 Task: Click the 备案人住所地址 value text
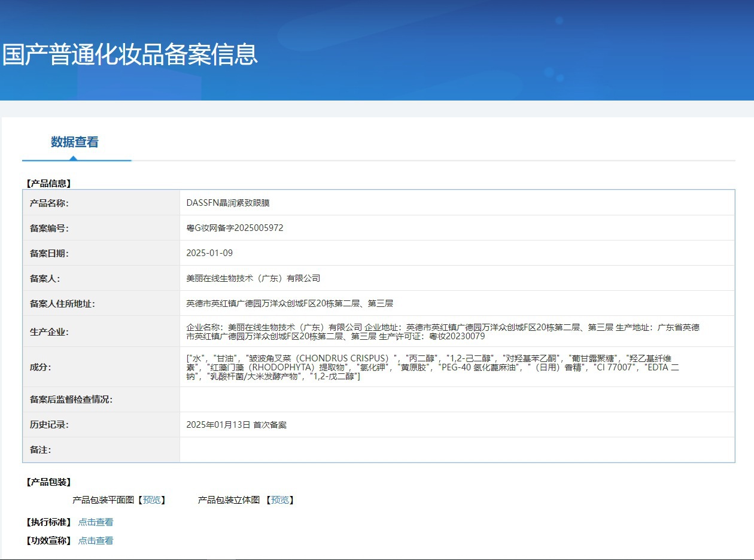click(290, 303)
